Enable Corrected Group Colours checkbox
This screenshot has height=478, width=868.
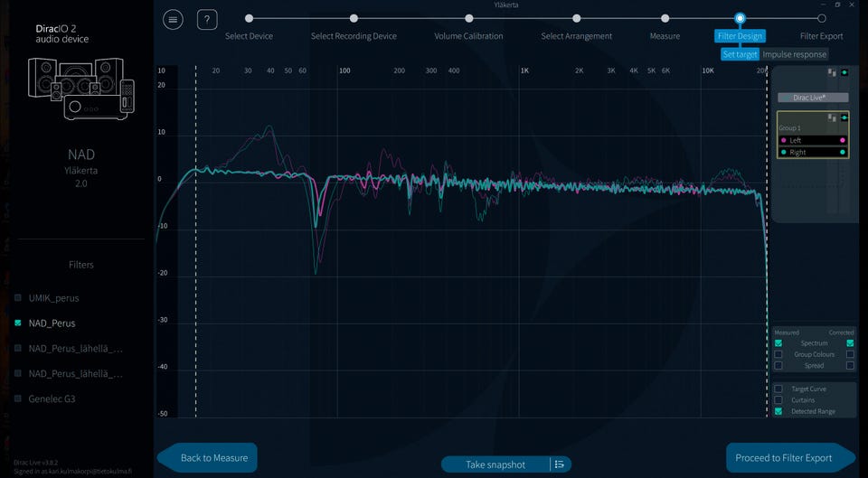pyautogui.click(x=850, y=354)
